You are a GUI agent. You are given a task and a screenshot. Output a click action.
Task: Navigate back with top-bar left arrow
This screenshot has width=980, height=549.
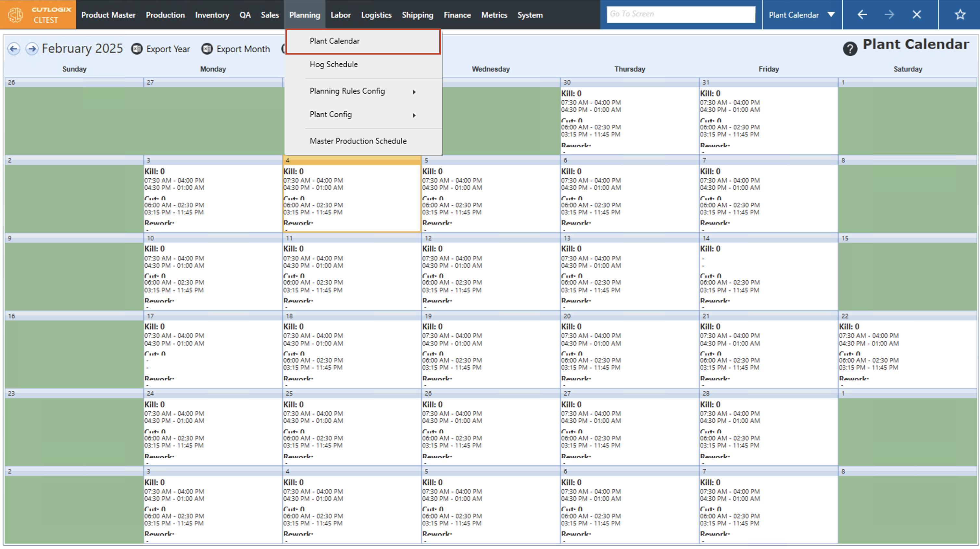862,15
